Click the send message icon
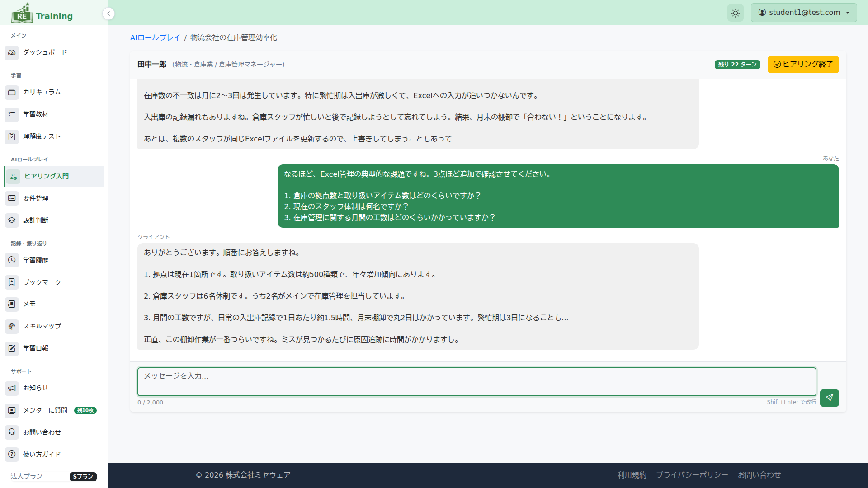The height and width of the screenshot is (488, 868). 830,398
